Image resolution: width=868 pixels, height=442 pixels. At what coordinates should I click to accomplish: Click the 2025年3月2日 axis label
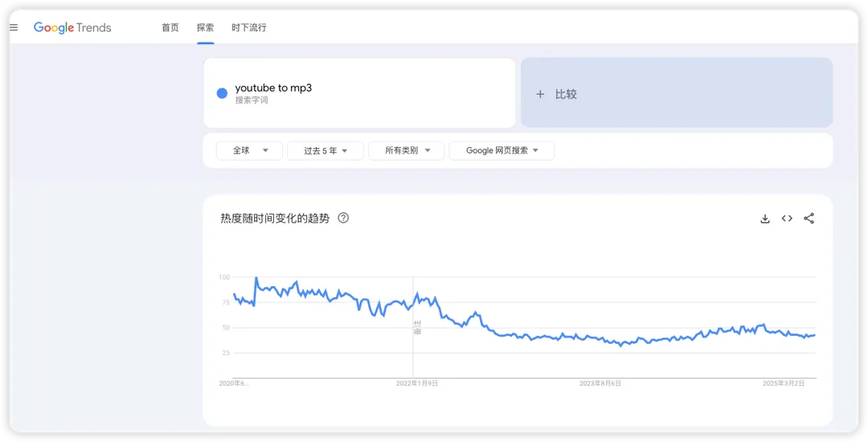pyautogui.click(x=784, y=383)
